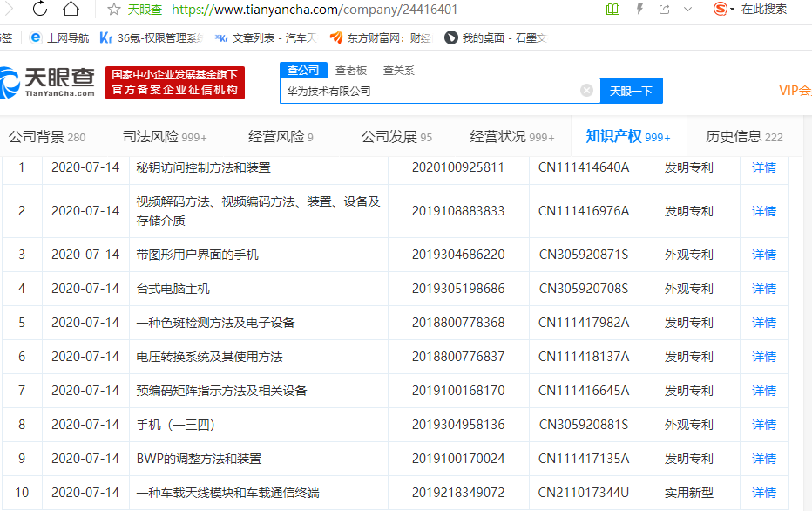The image size is (812, 511).
Task: Select the 查关系 search tab
Action: 399,71
